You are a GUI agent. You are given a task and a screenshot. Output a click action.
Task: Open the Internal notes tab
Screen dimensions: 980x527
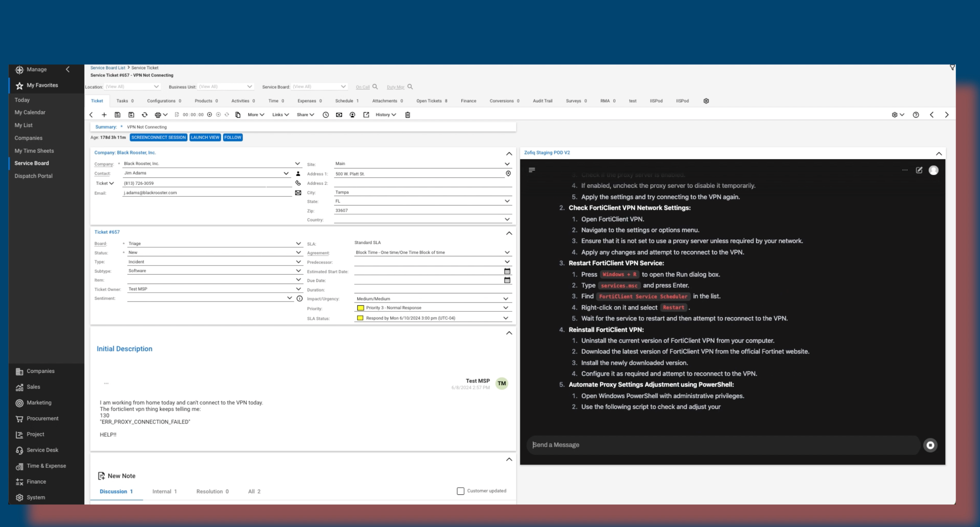pyautogui.click(x=164, y=491)
